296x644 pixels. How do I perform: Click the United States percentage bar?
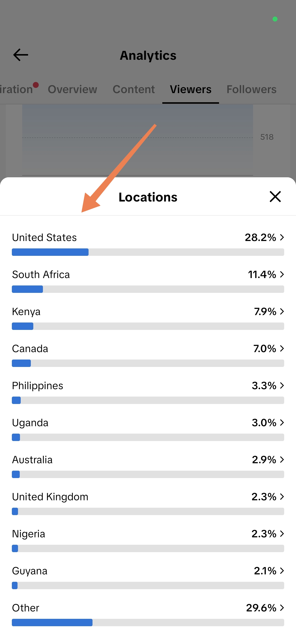[x=148, y=252]
